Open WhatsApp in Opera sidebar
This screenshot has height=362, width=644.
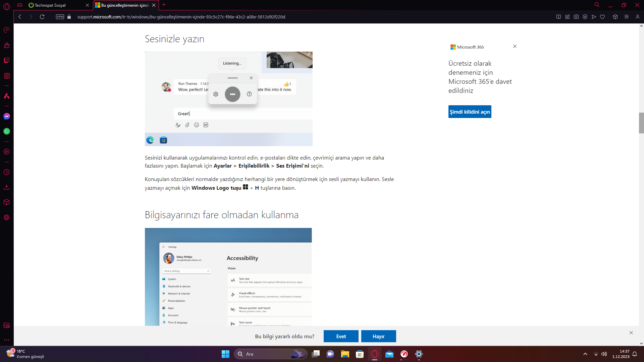click(x=7, y=131)
